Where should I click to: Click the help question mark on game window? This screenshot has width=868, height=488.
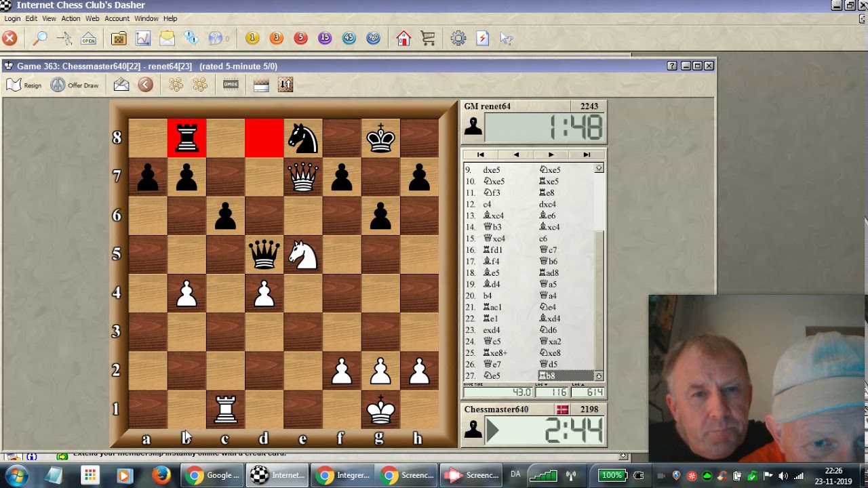point(672,66)
